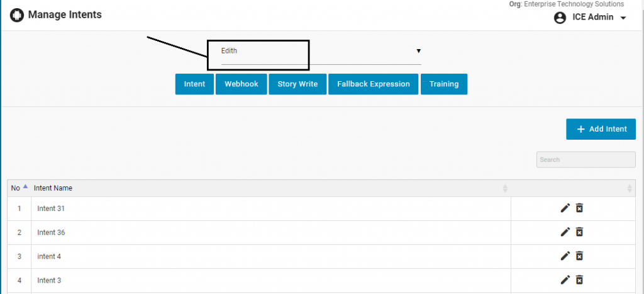644x294 pixels.
Task: Remove intent 4 via delete icon
Action: click(x=580, y=256)
